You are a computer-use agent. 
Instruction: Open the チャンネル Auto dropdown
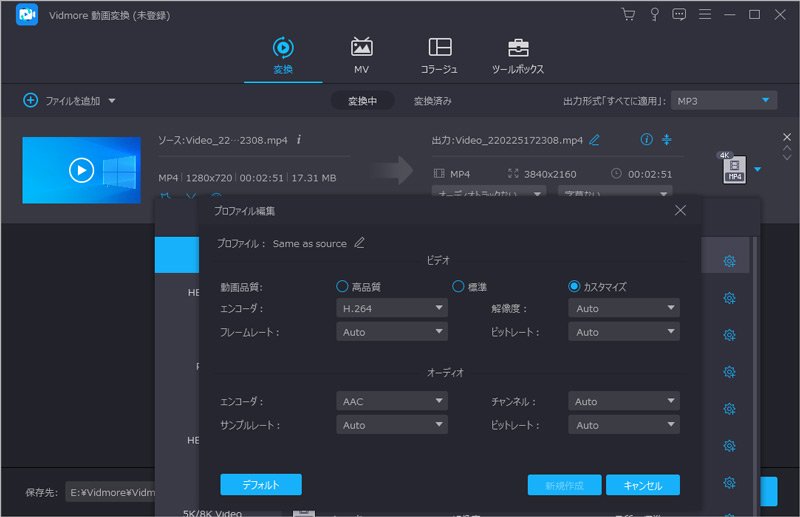624,401
